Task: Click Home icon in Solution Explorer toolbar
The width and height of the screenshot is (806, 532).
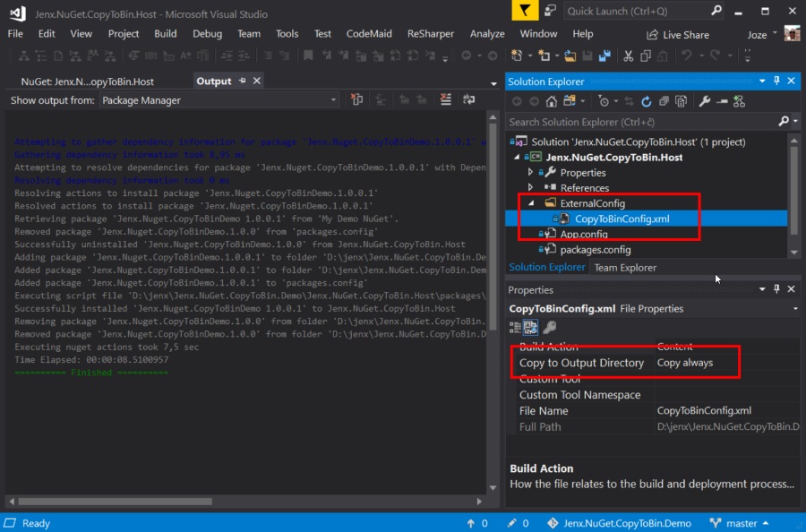Action: (551, 102)
